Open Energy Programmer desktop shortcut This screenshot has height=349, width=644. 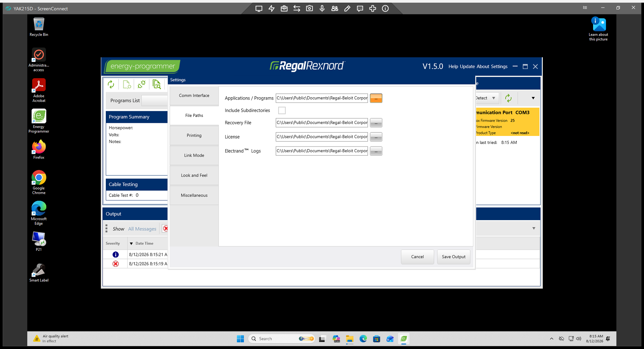pos(39,121)
